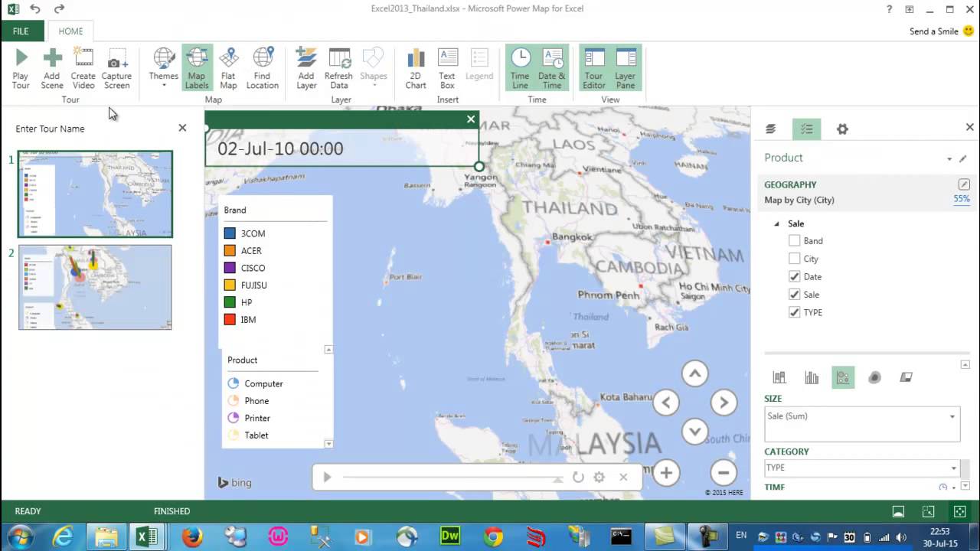Toggle Map Labels on the map

point(197,68)
